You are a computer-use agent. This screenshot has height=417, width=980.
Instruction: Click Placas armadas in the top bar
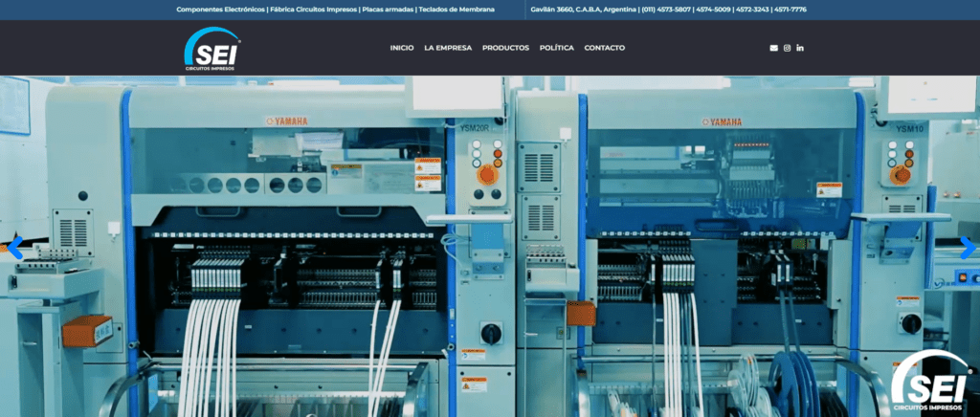pyautogui.click(x=388, y=10)
